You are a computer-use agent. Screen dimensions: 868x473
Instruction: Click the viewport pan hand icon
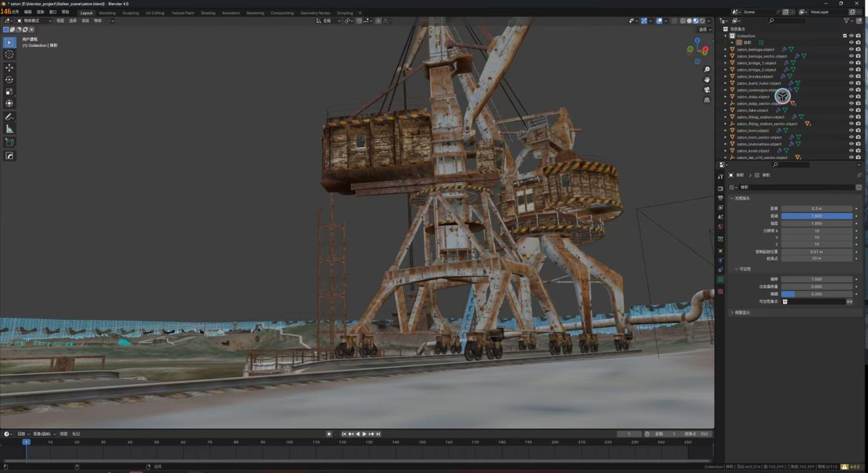pyautogui.click(x=707, y=80)
